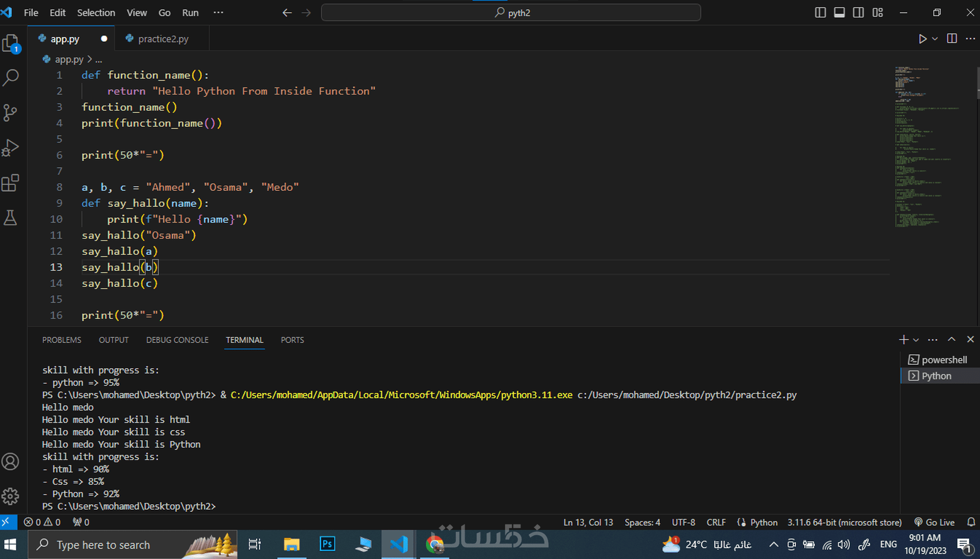Click the pyth2 command center search box
The image size is (980, 559).
point(511,13)
